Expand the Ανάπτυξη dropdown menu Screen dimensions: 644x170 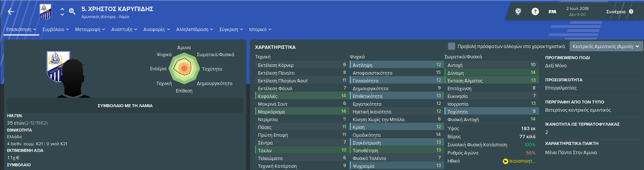pos(124,29)
